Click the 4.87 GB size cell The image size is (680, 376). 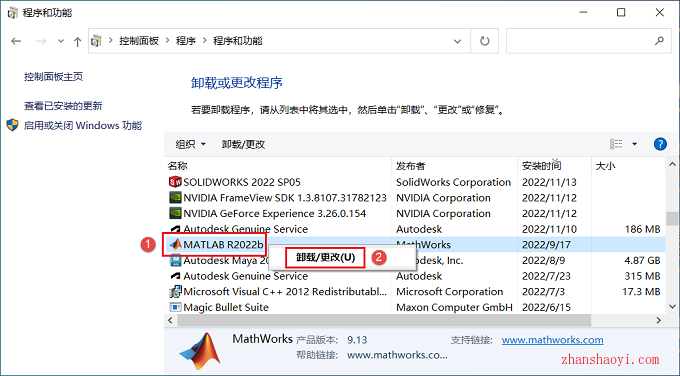tap(642, 260)
